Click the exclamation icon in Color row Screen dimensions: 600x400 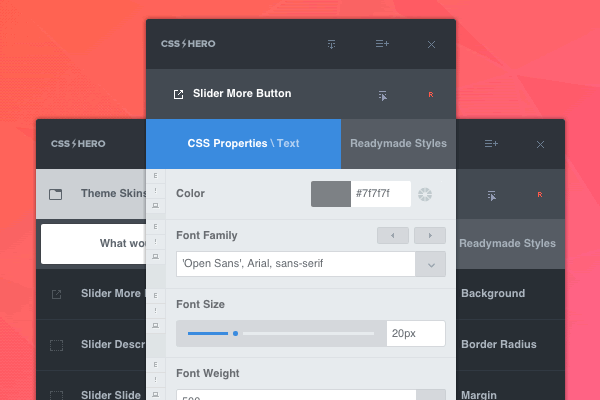click(155, 191)
